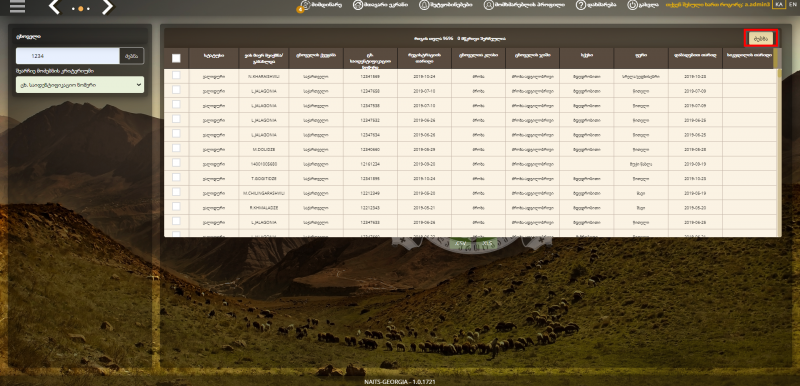Click the left arrow navigation icon
The image size is (800, 386).
54,7
